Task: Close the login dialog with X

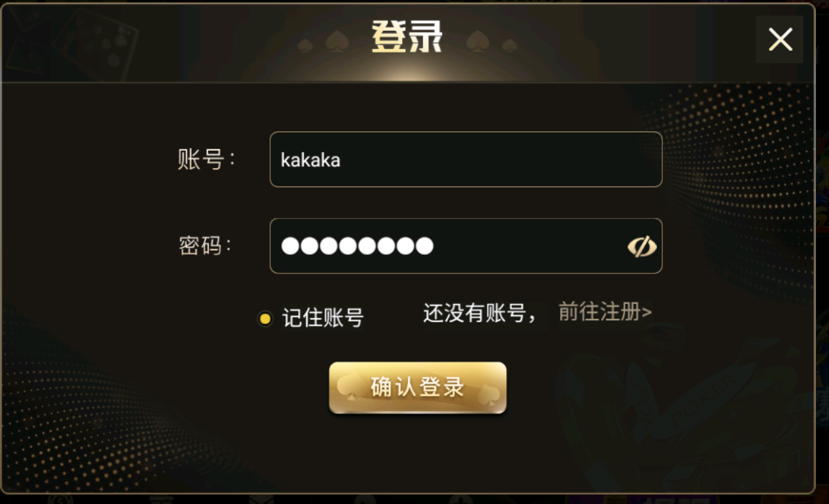Action: point(780,40)
